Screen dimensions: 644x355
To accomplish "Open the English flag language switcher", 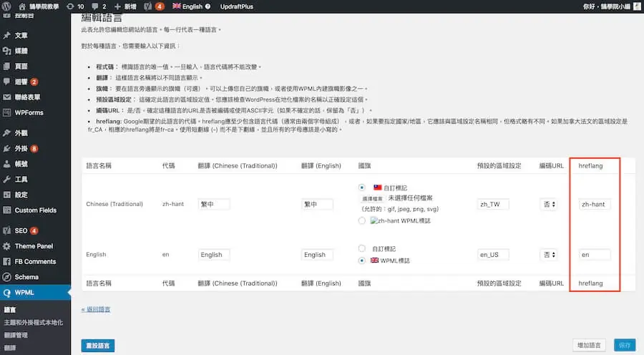I will (x=191, y=6).
